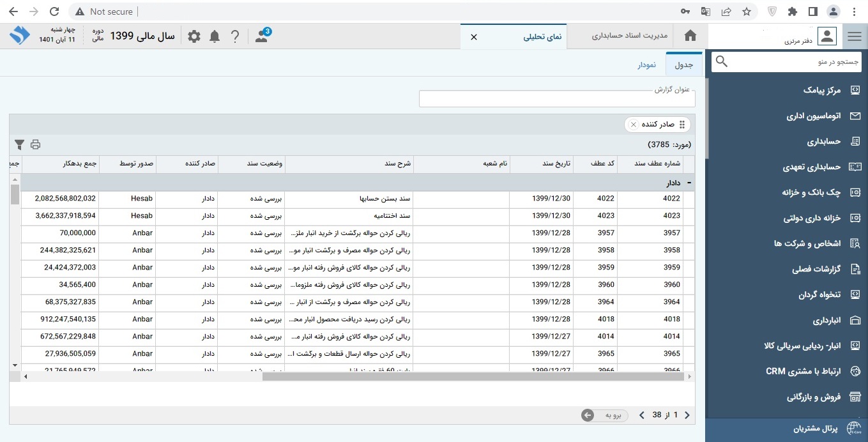Click the عنوان گزارش input field
Image resolution: width=868 pixels, height=442 pixels.
(x=556, y=99)
